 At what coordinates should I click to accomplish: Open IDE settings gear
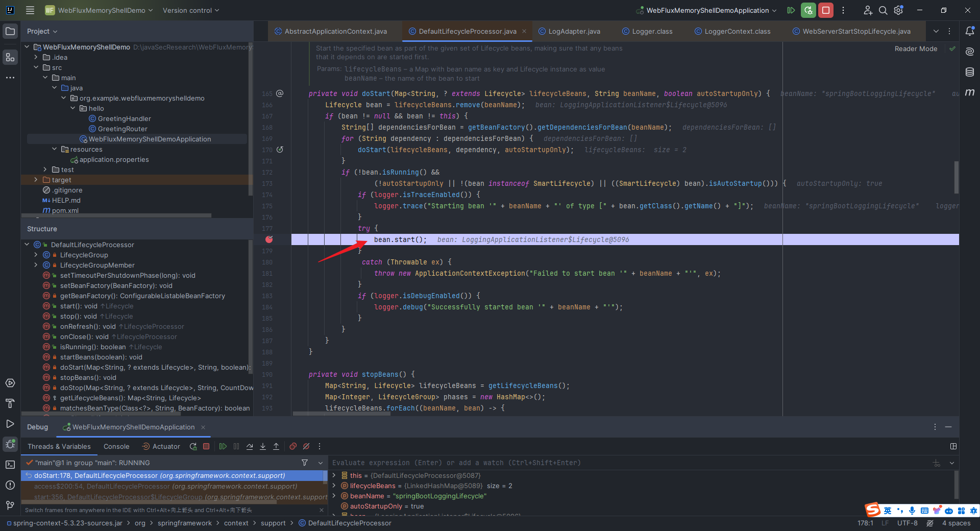(x=899, y=10)
